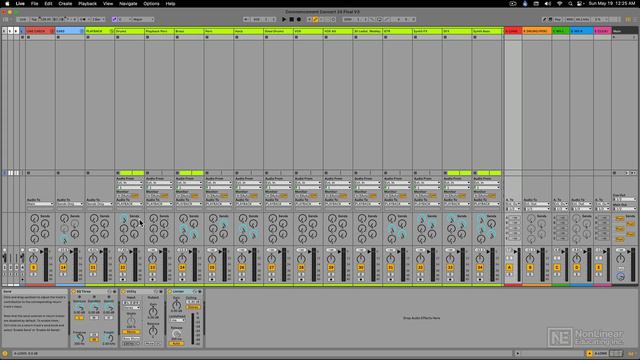Click the Utility save preset icon
Screen dimensions: 640x360
[x=160, y=291]
